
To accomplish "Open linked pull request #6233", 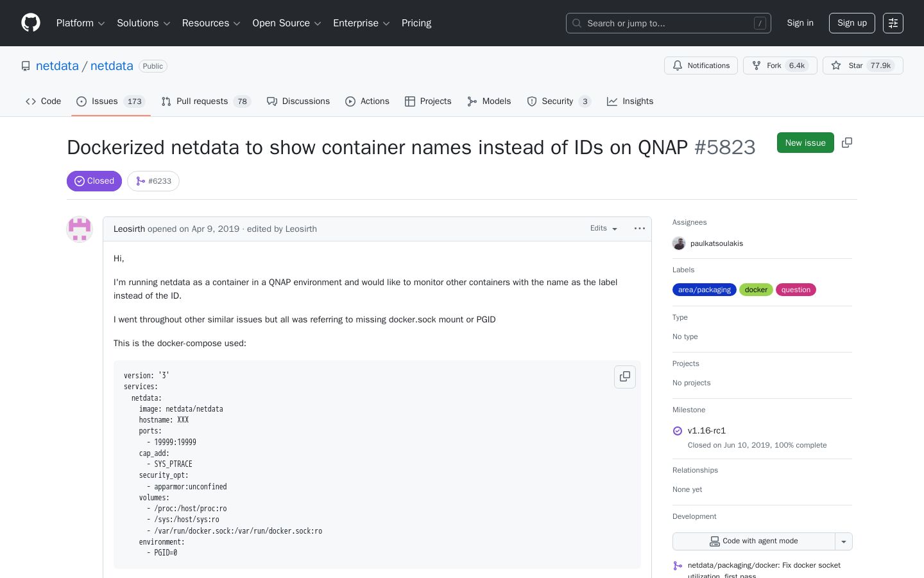I will [x=153, y=181].
